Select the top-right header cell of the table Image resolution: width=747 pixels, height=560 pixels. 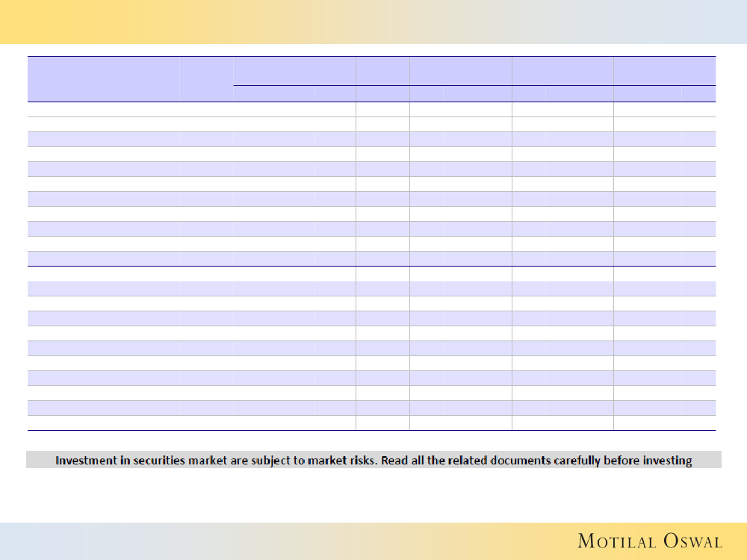tap(664, 71)
